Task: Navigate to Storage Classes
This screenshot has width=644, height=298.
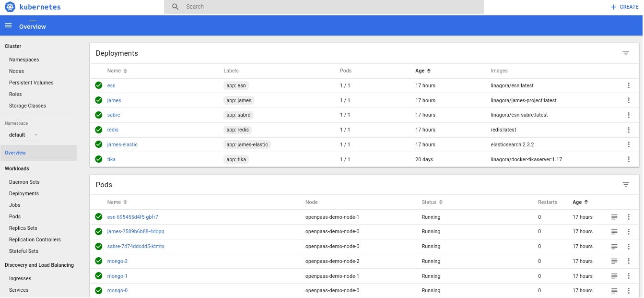Action: [27, 106]
